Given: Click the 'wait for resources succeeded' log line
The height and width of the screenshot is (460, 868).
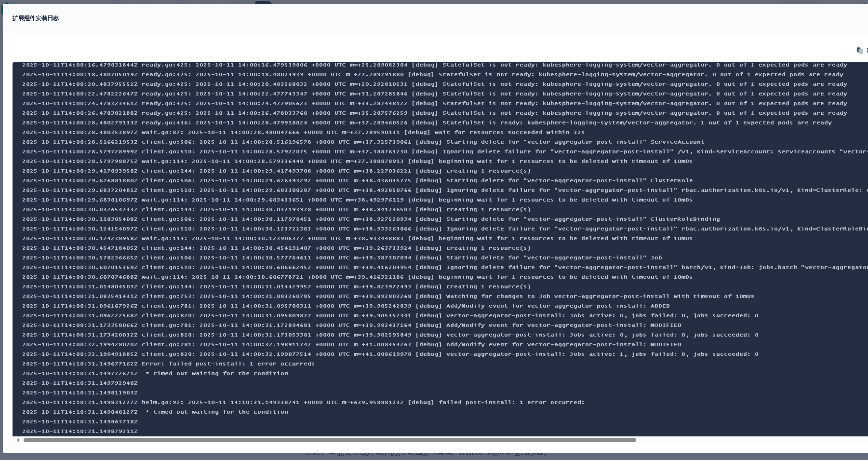Looking at the screenshot, I should pyautogui.click(x=303, y=133).
